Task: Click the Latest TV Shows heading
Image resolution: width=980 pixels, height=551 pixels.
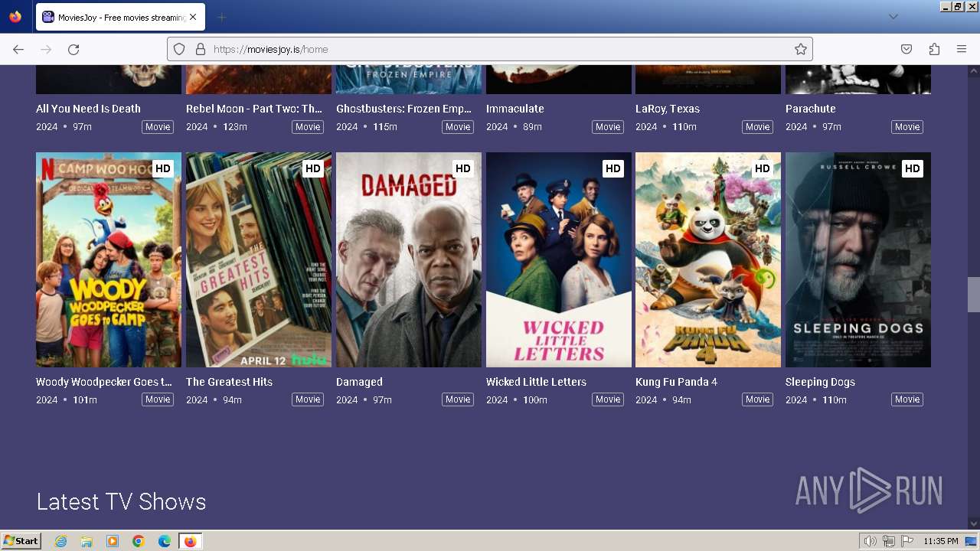Action: [x=121, y=501]
